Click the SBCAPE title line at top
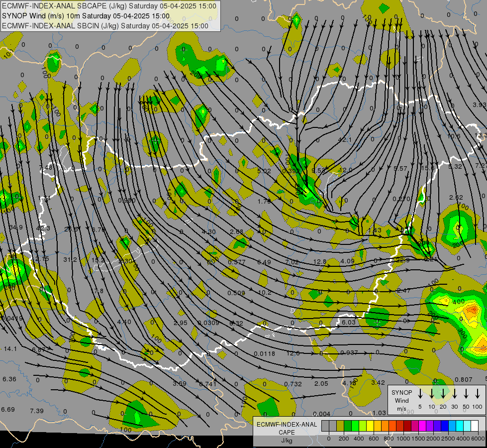This screenshot has height=448, width=487. click(x=109, y=6)
